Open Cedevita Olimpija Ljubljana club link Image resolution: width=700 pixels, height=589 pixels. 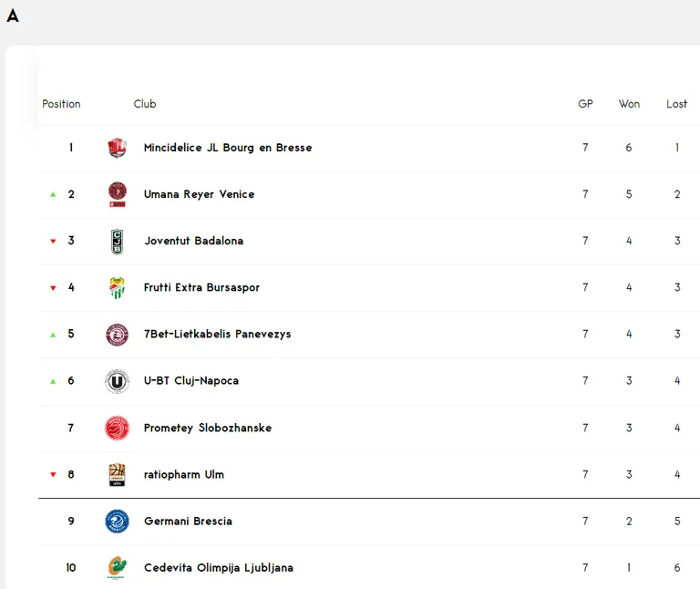click(x=219, y=567)
